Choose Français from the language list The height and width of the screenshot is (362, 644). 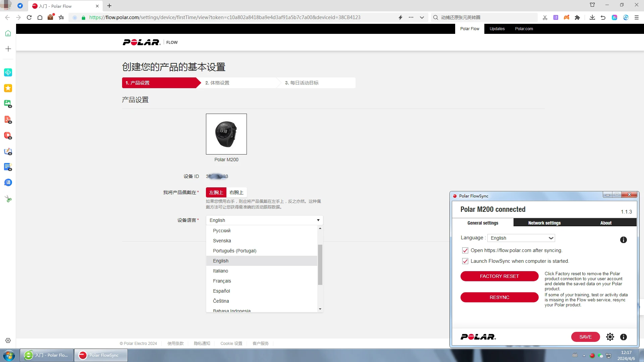click(x=262, y=281)
